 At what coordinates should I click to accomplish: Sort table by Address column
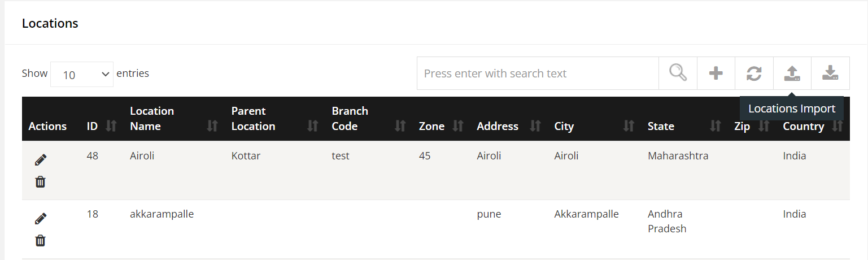(x=508, y=126)
